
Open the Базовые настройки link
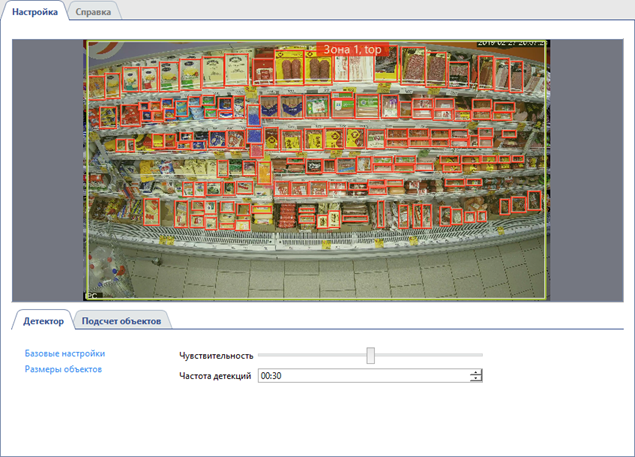(65, 353)
